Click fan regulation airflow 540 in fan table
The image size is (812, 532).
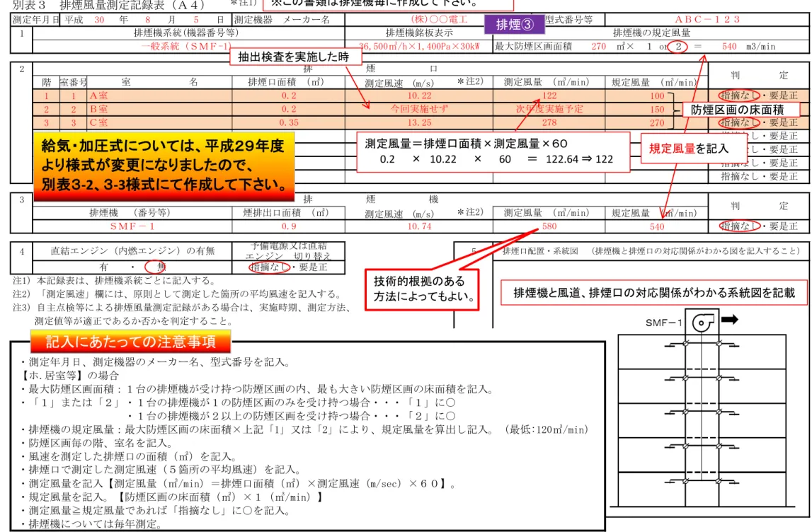(x=657, y=226)
